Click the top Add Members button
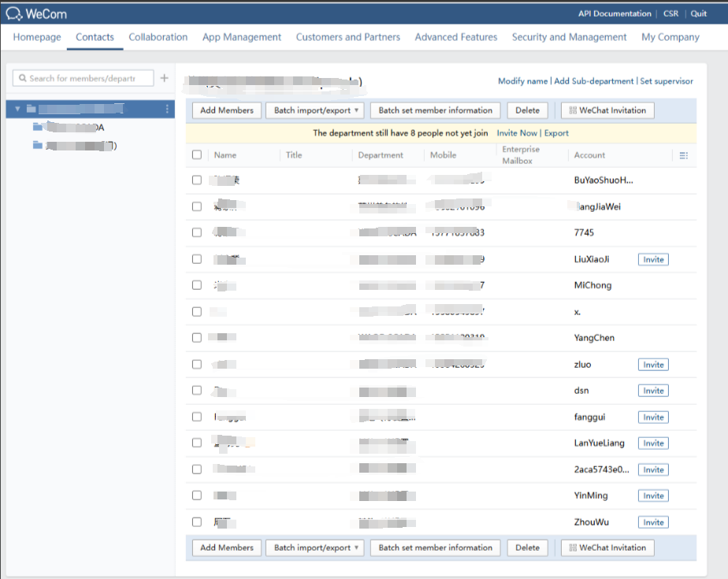This screenshot has height=579, width=728. [x=227, y=110]
